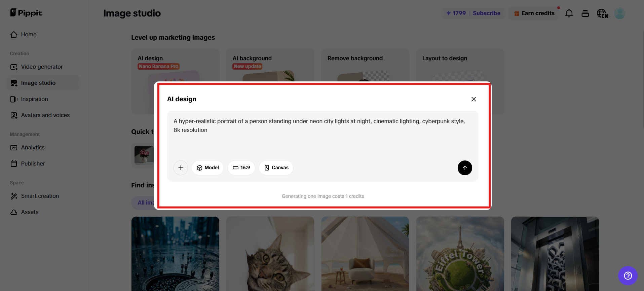Click the Subscribe link
Viewport: 644px width, 291px height.
(487, 13)
